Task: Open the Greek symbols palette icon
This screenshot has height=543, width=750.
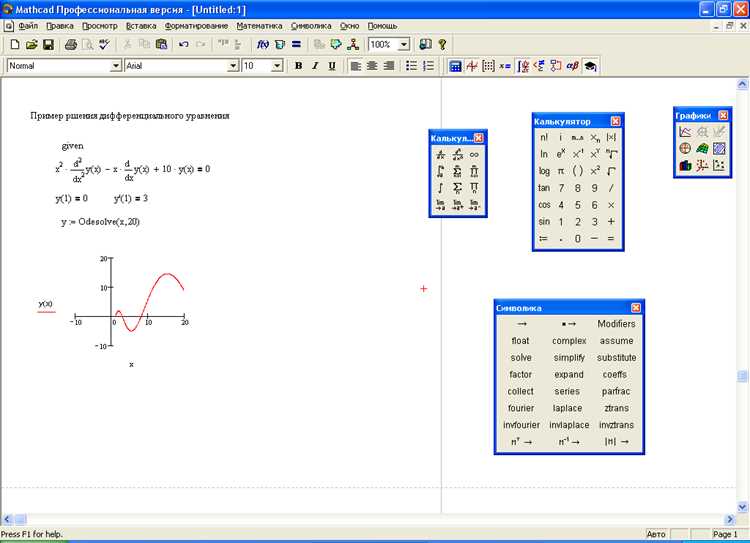Action: pyautogui.click(x=573, y=66)
